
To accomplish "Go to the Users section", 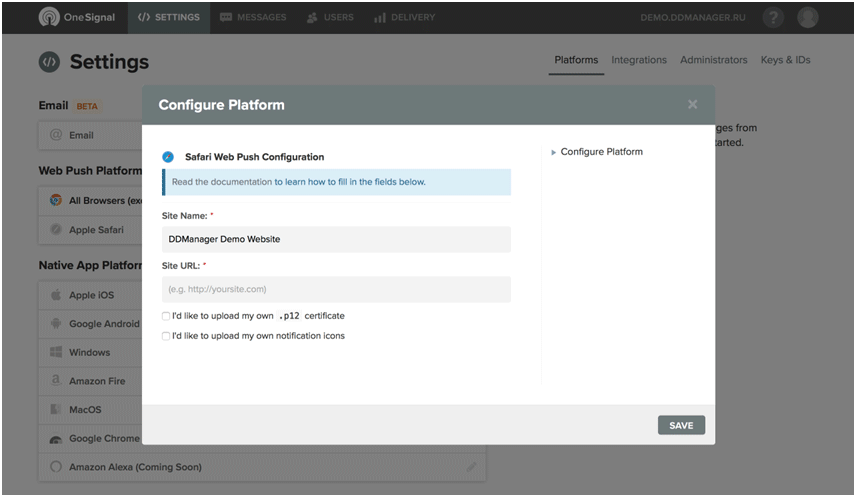I will coord(330,17).
